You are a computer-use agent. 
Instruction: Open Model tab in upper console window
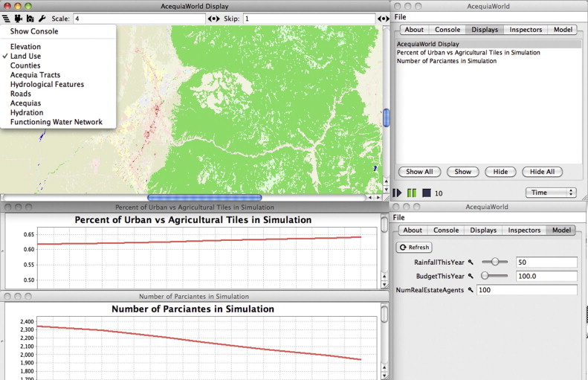(563, 30)
